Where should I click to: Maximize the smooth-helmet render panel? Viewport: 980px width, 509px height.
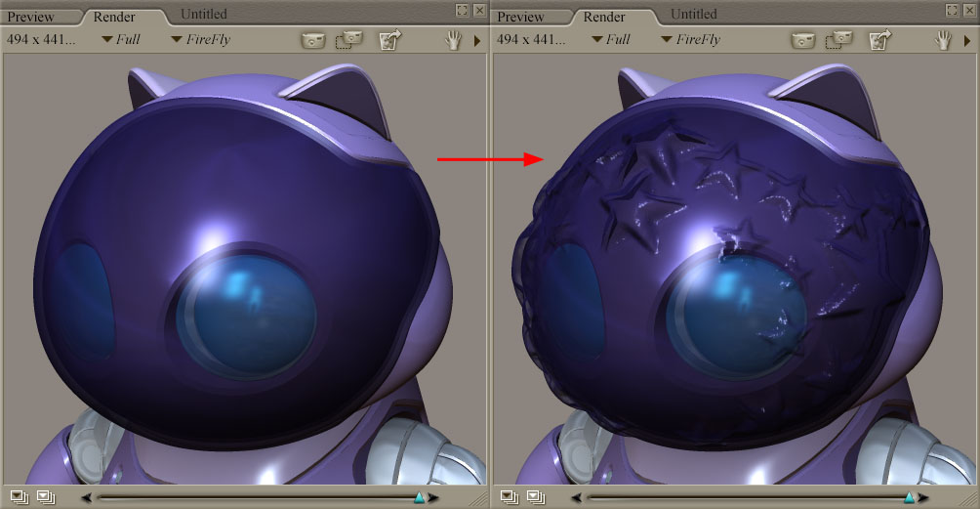[x=462, y=10]
